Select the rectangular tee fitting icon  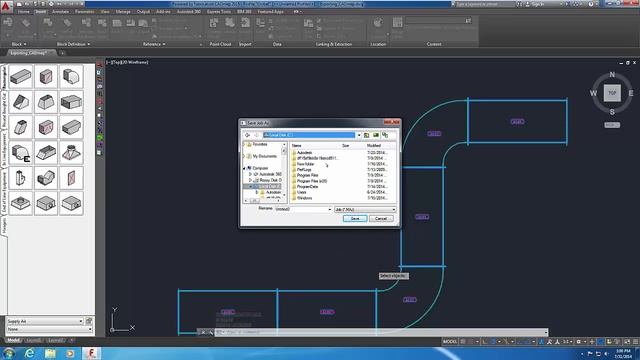pos(20,178)
